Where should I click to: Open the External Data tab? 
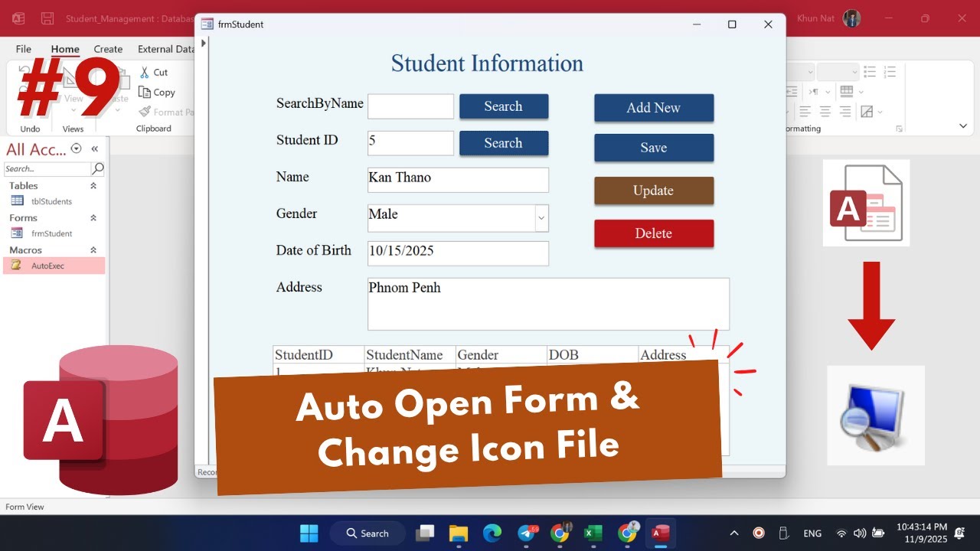[x=165, y=49]
